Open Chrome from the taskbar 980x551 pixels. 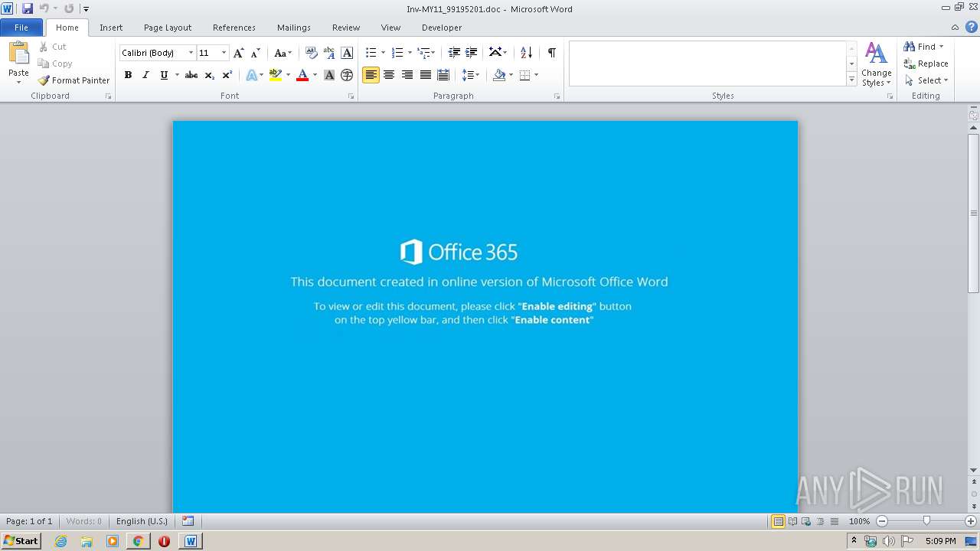pos(138,541)
